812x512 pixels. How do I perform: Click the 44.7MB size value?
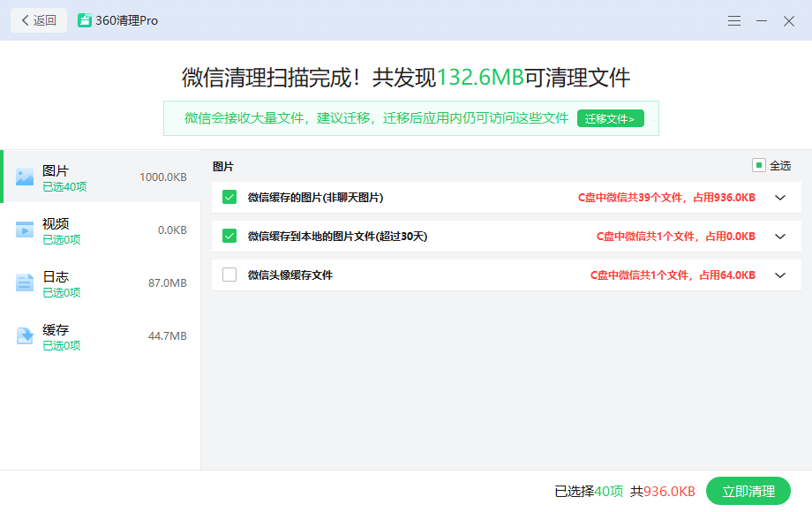coord(168,336)
